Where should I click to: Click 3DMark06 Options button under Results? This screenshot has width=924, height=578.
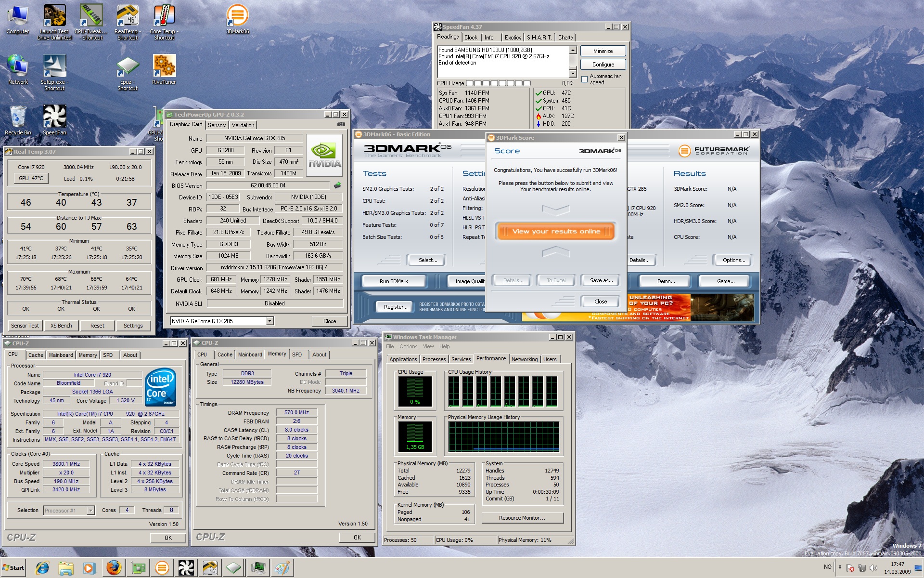pos(734,260)
